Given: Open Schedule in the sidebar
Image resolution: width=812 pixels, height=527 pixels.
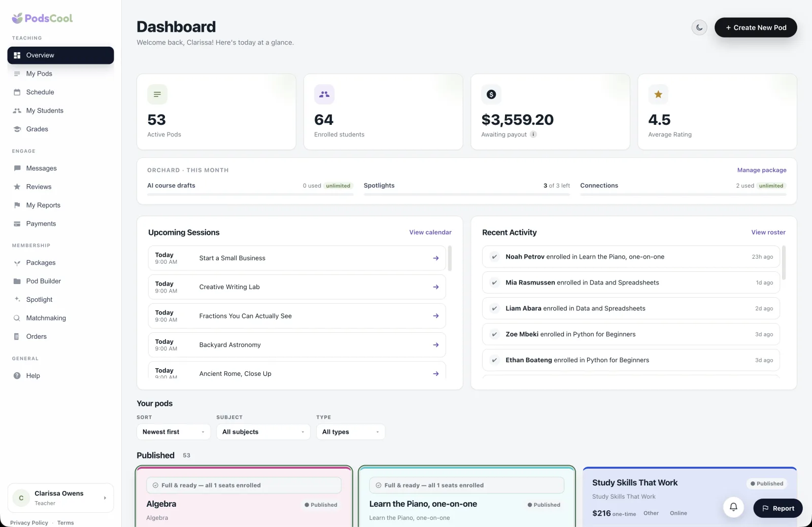Looking at the screenshot, I should pos(60,92).
